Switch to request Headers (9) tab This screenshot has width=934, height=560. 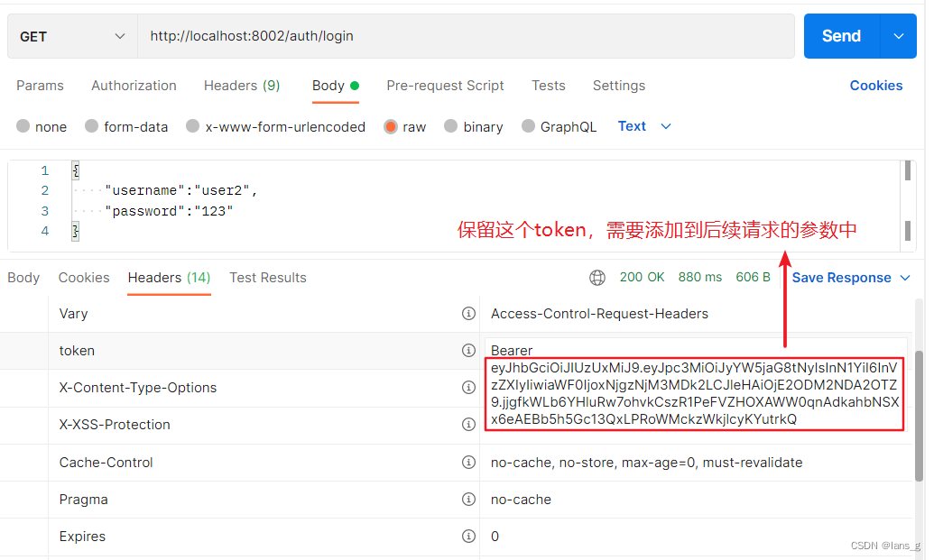242,86
